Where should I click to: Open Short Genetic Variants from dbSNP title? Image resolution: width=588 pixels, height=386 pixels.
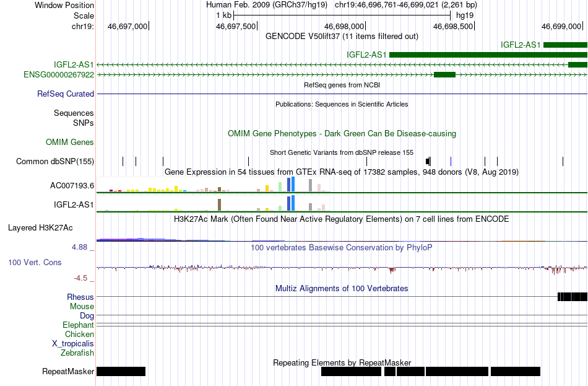(342, 153)
